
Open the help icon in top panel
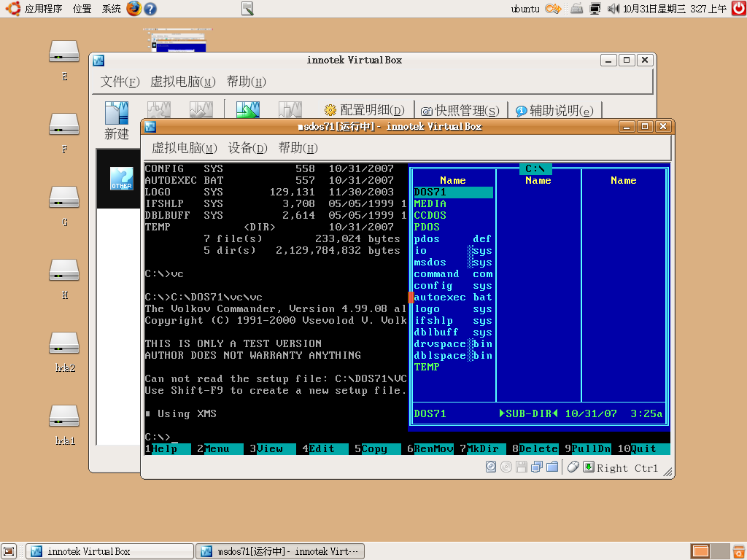point(150,9)
